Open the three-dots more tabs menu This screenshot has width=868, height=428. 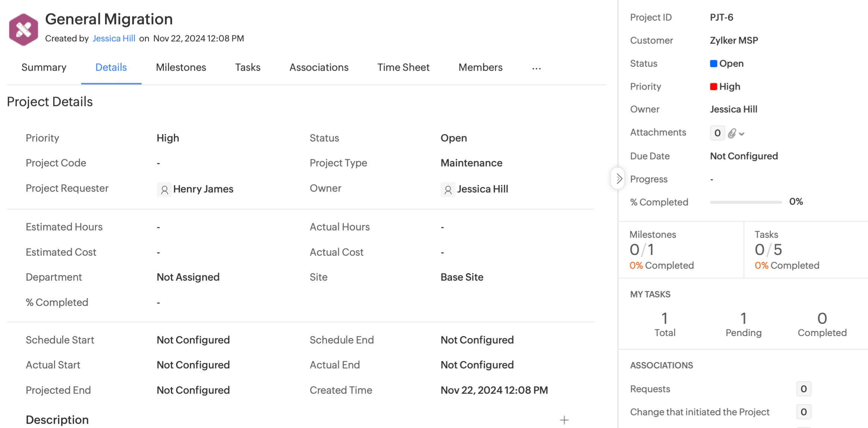click(536, 68)
